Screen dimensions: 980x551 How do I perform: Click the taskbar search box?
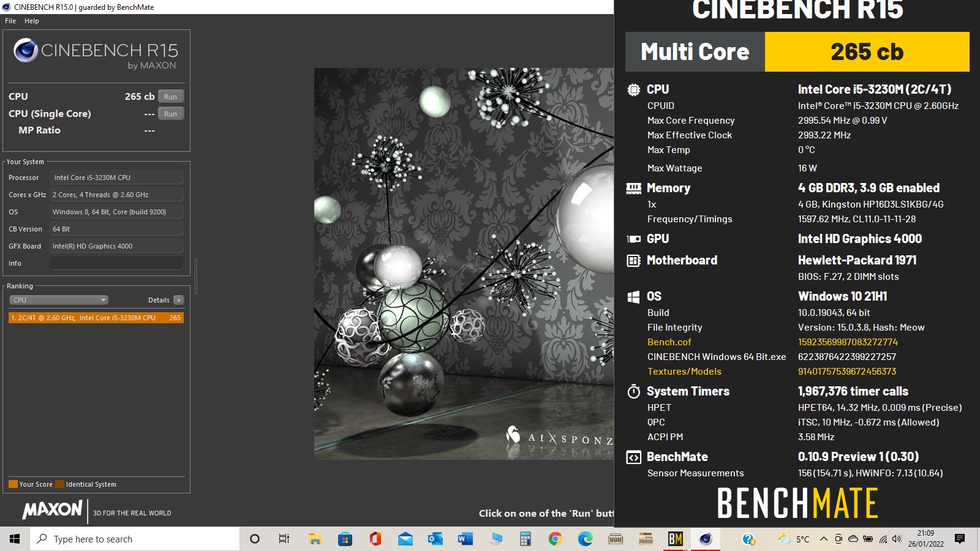point(135,539)
